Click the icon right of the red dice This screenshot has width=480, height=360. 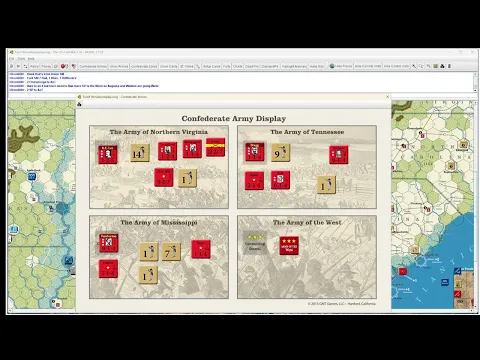click(x=74, y=66)
